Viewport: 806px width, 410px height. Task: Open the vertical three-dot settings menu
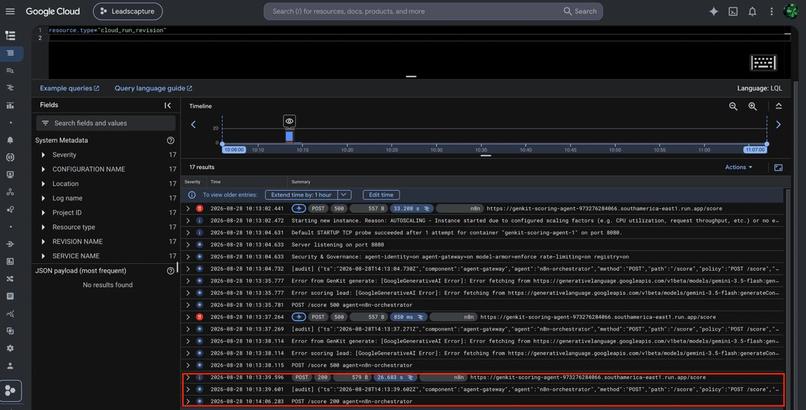pyautogui.click(x=771, y=11)
